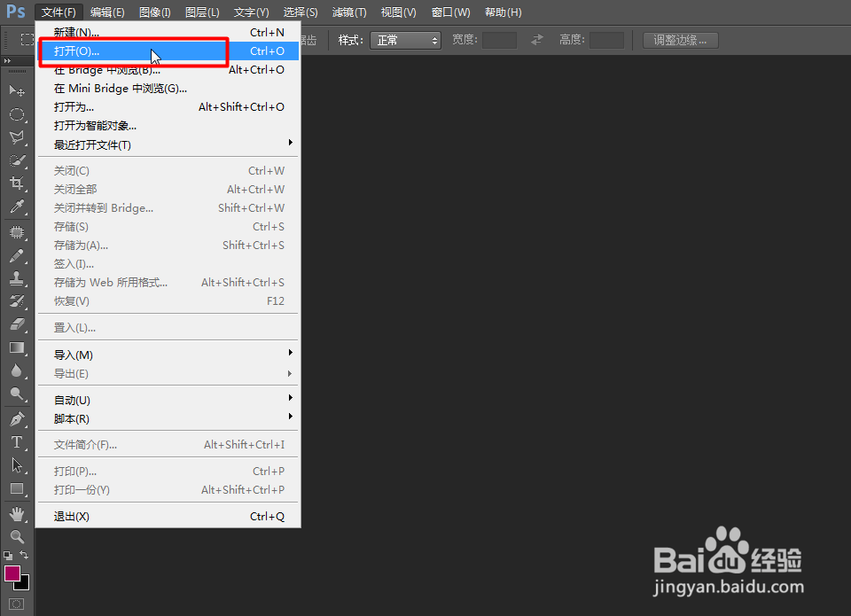Select the Eyedropper tool
This screenshot has height=616, width=851.
click(17, 207)
